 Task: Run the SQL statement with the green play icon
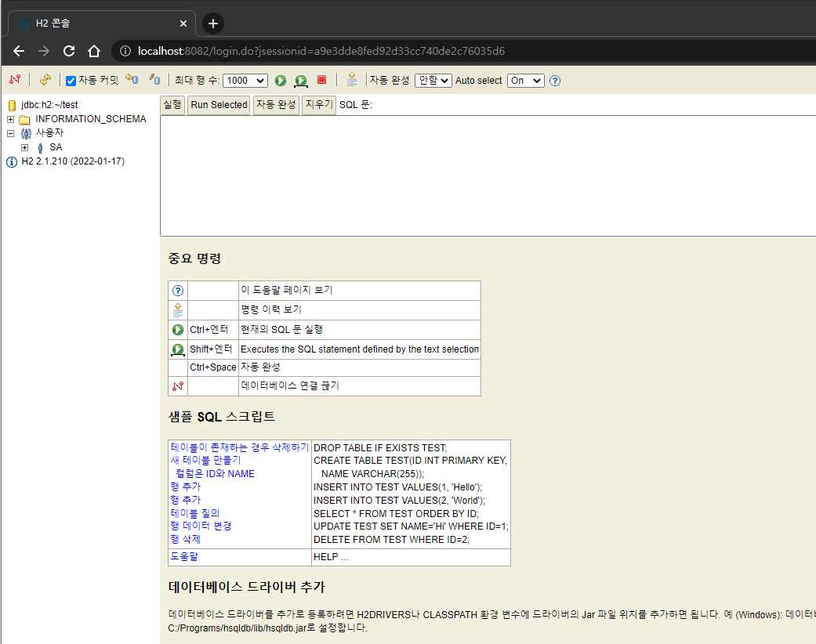pyautogui.click(x=280, y=80)
